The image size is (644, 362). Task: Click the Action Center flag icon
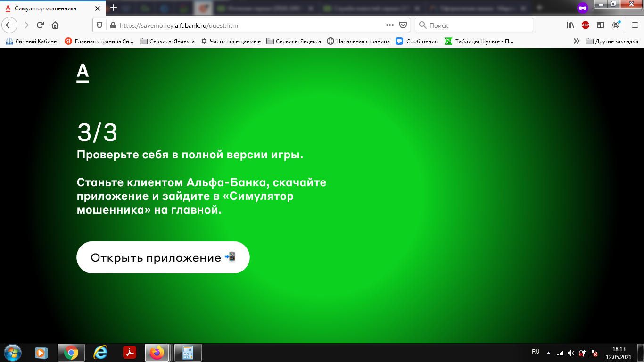point(594,353)
